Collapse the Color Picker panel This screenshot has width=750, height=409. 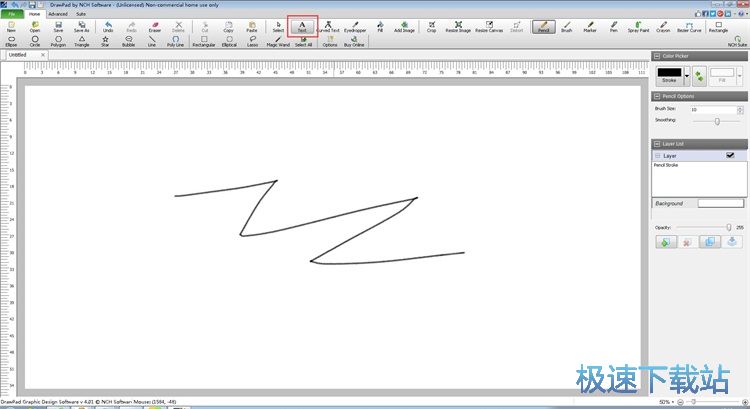pos(657,56)
